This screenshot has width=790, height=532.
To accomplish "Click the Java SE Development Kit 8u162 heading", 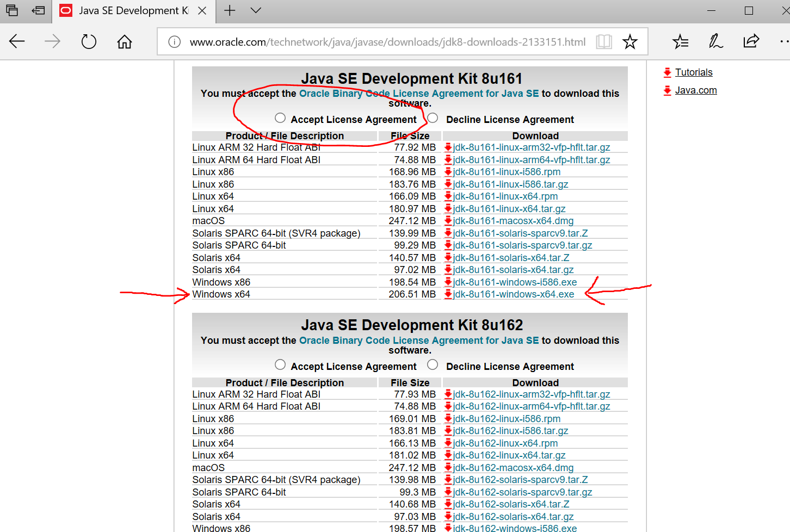I will click(x=412, y=325).
